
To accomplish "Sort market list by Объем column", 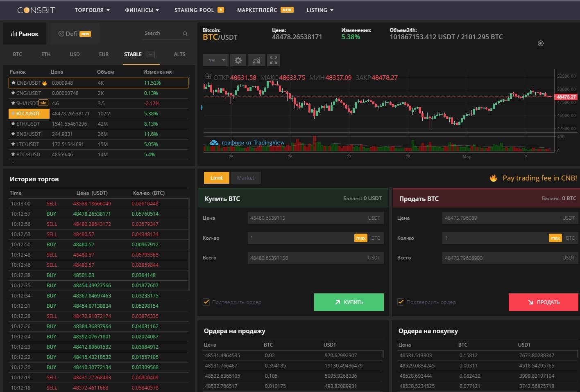I will (105, 72).
